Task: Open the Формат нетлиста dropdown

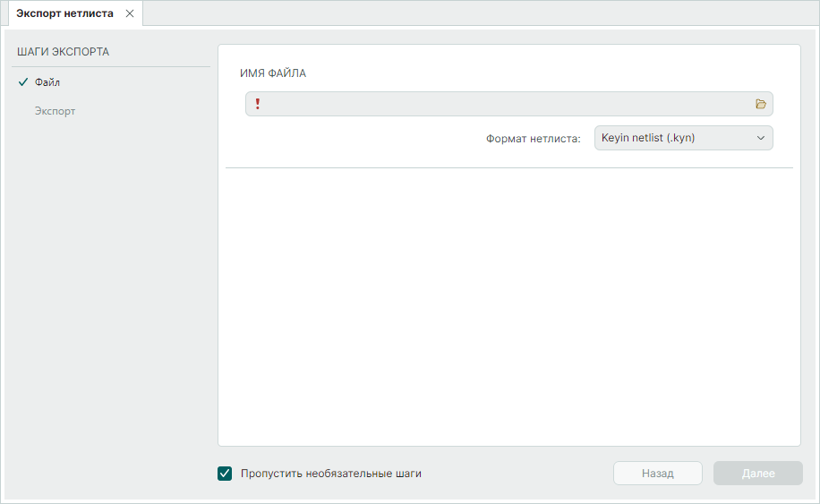Action: click(684, 138)
